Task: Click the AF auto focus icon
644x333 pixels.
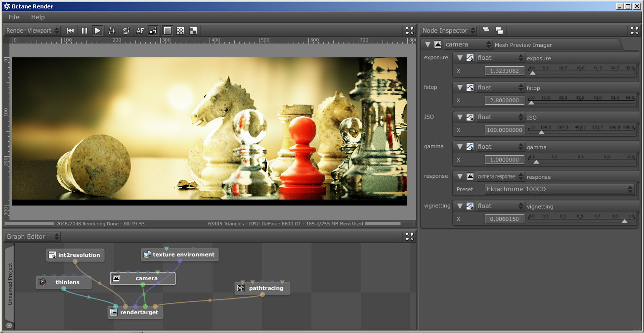Action: coord(140,31)
